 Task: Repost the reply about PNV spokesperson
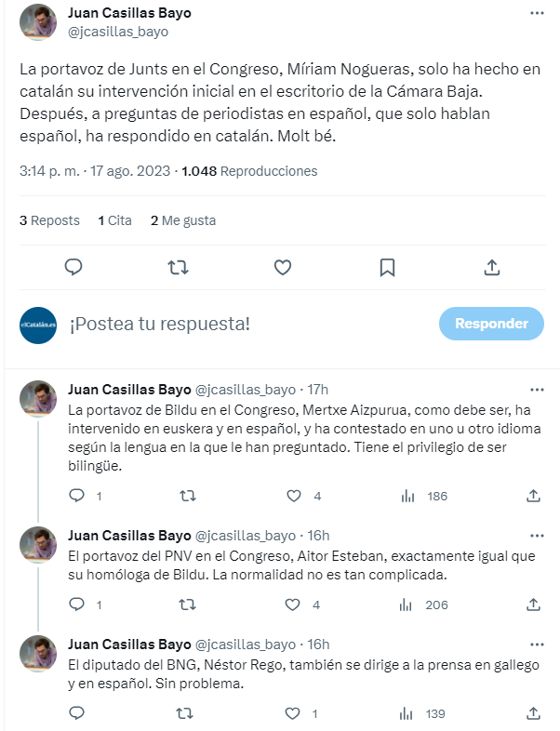point(188,605)
